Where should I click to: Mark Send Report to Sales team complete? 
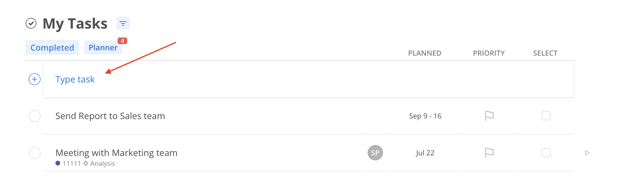[x=35, y=116]
